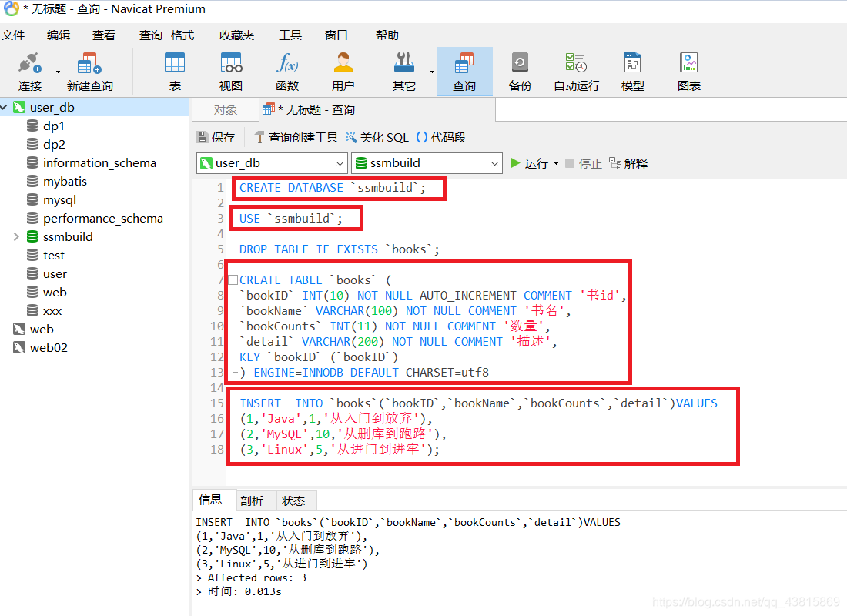Select the mybatis database
The image size is (847, 616).
tap(57, 181)
